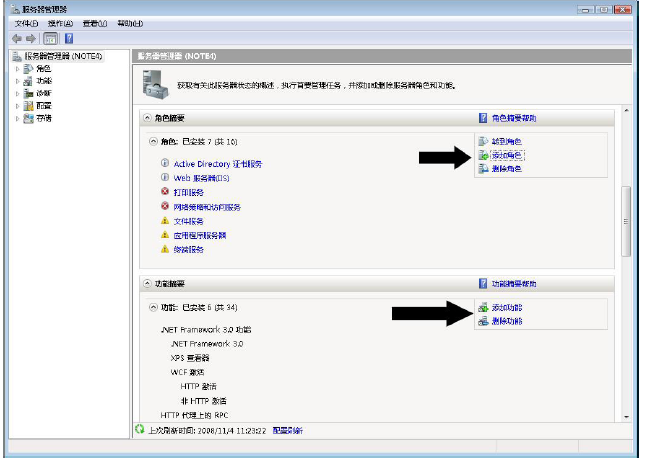
Task: Click the .NET Framework 3.0 功能 entry
Action: (206, 330)
